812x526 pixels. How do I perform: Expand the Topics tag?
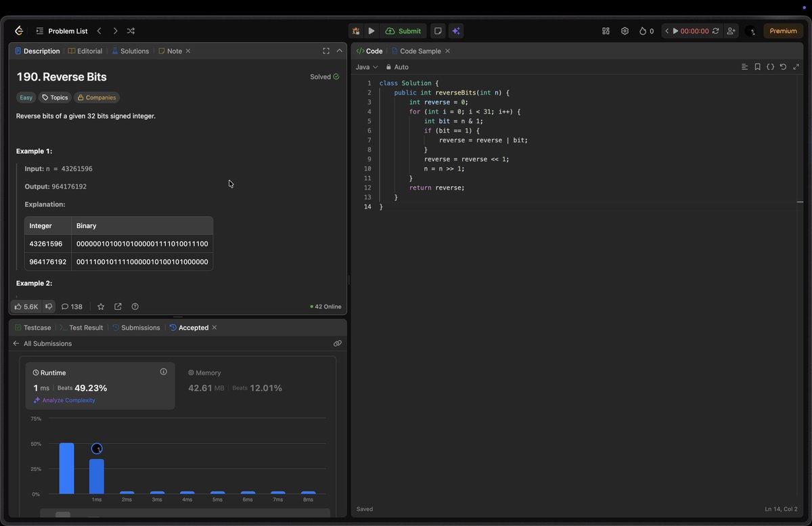point(55,97)
